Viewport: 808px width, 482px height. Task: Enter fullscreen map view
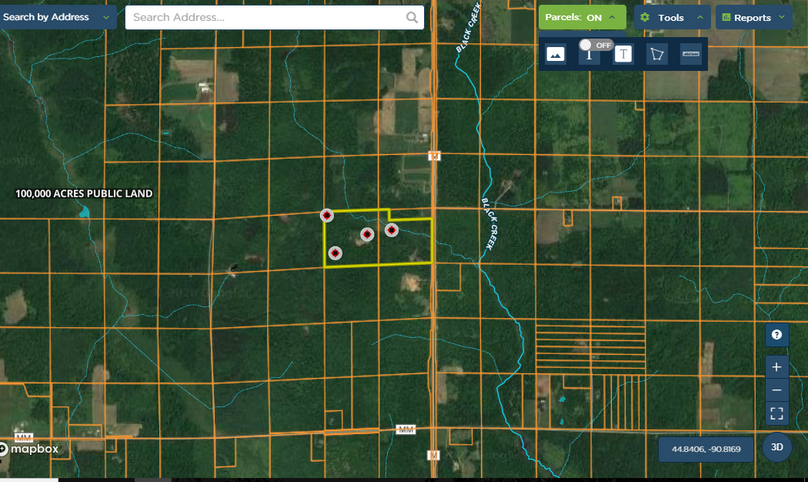click(777, 412)
